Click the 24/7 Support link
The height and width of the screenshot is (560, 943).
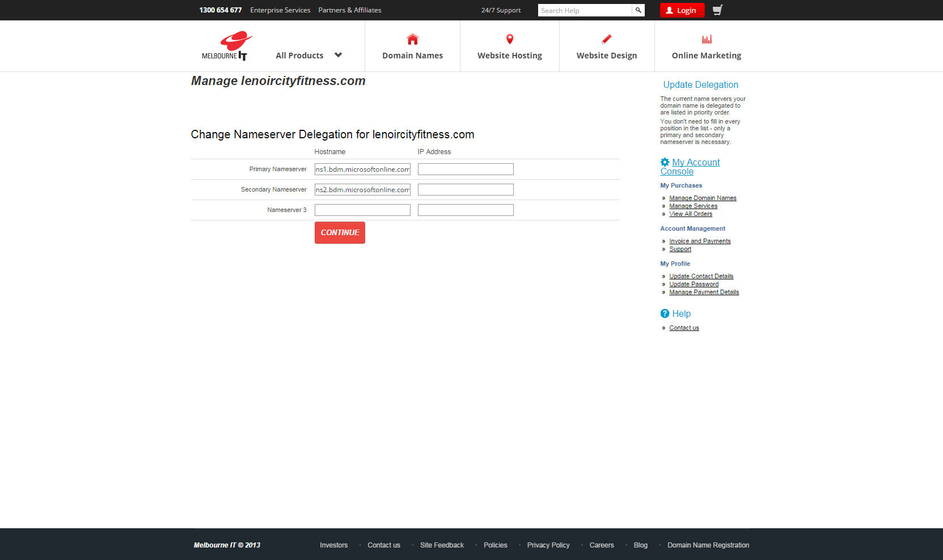click(501, 10)
